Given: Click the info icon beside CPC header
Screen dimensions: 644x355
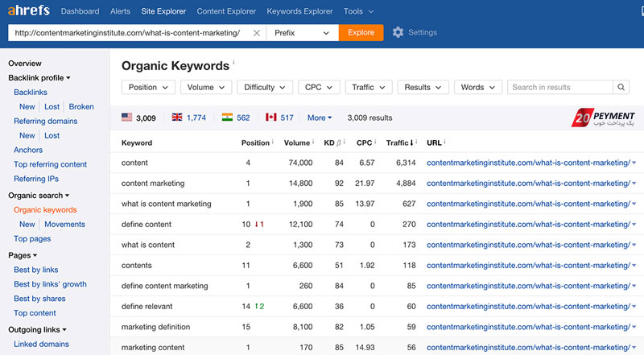Looking at the screenshot, I should (375, 142).
